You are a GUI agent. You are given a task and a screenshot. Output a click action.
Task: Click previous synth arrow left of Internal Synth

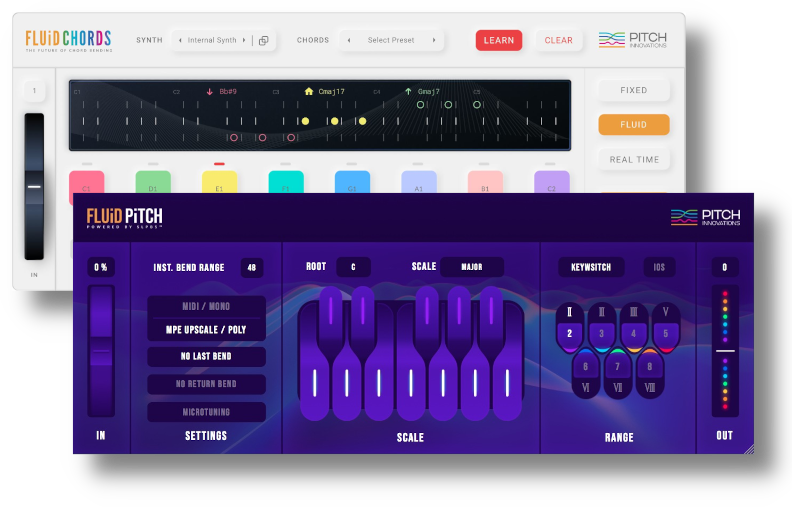point(180,41)
